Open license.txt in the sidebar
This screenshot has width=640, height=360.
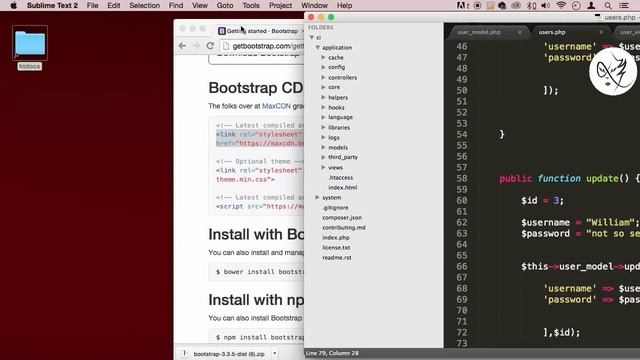click(x=336, y=248)
